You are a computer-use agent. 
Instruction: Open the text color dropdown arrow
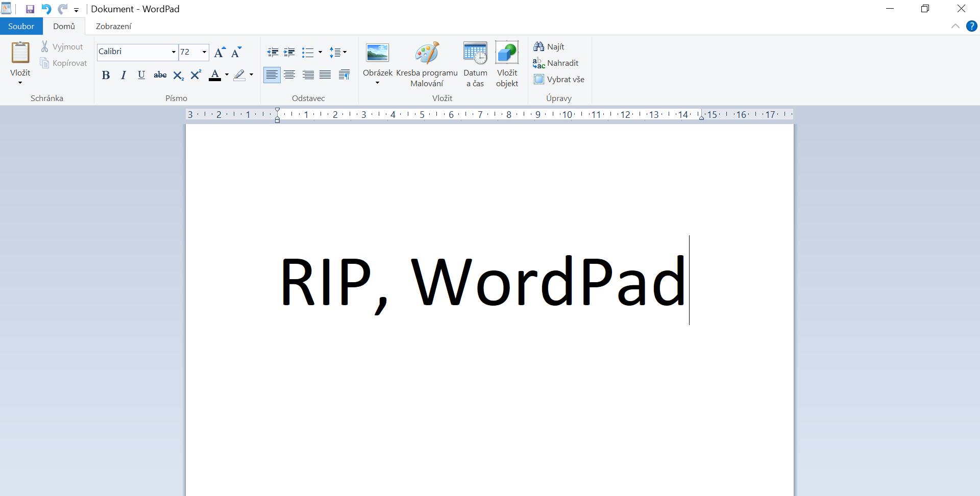(226, 75)
